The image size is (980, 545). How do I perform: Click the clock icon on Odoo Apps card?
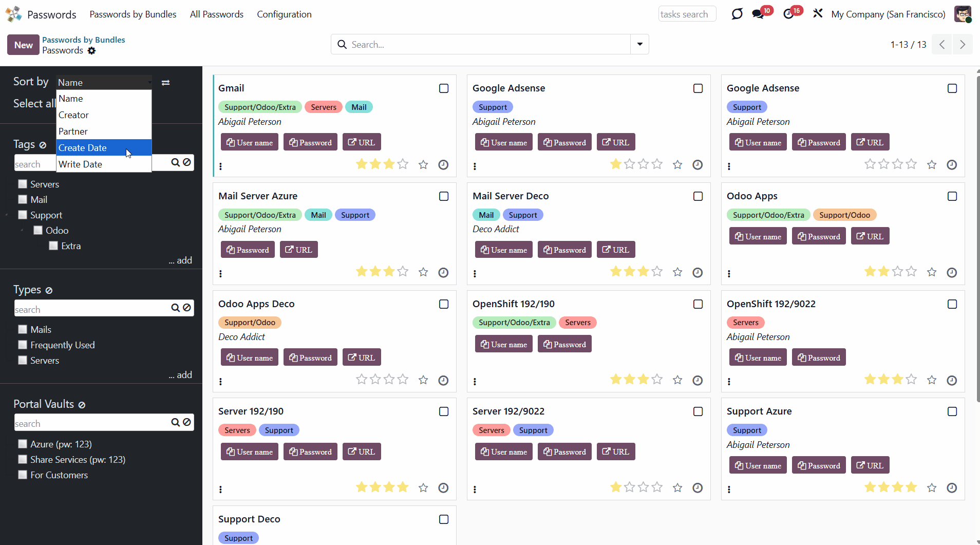(951, 272)
